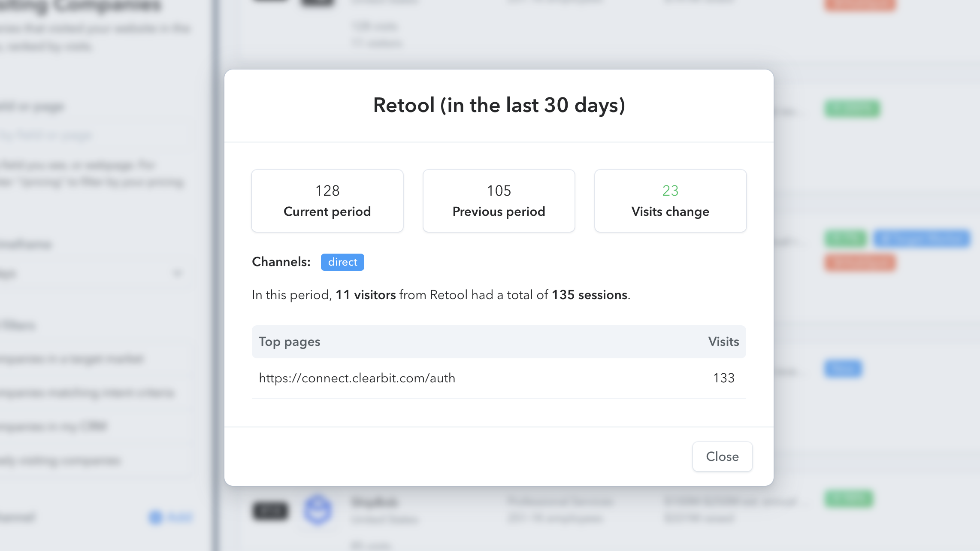The width and height of the screenshot is (980, 551).
Task: Expand the blurred dropdown chevron in left sidebar
Action: (177, 273)
